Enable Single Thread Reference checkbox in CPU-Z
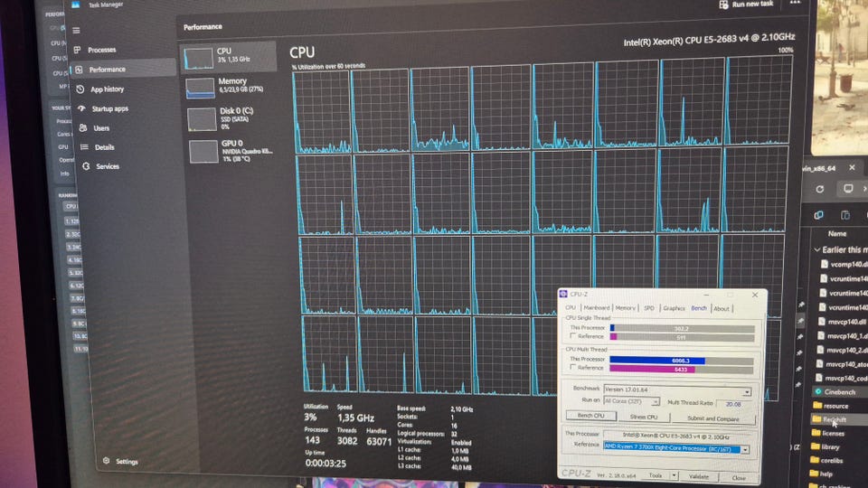The image size is (868, 488). tap(573, 336)
